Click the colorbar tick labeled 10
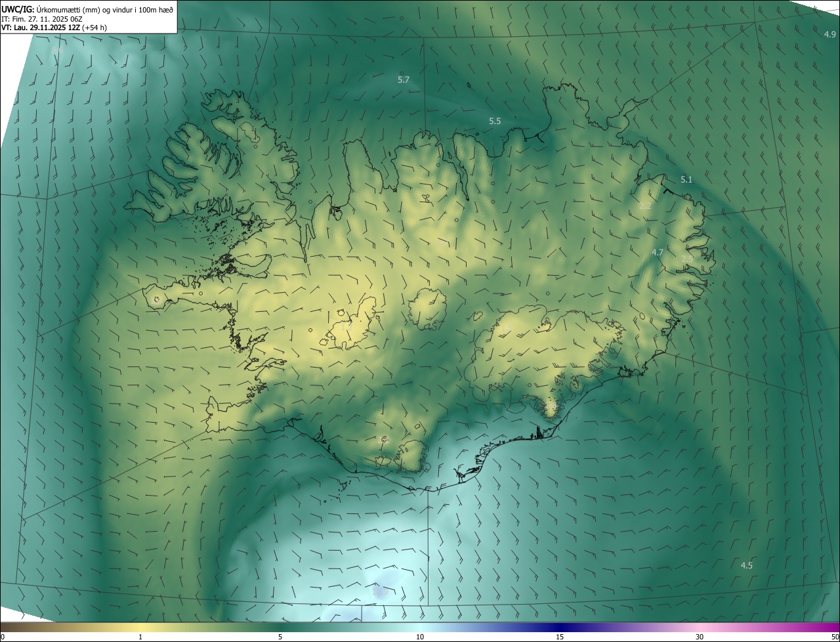Image resolution: width=840 pixels, height=642 pixels. point(420,637)
